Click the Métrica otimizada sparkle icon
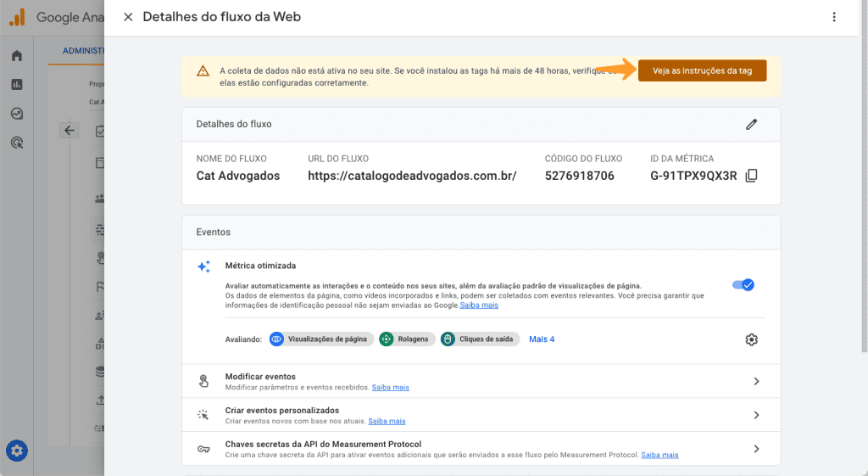868x476 pixels. (x=203, y=266)
